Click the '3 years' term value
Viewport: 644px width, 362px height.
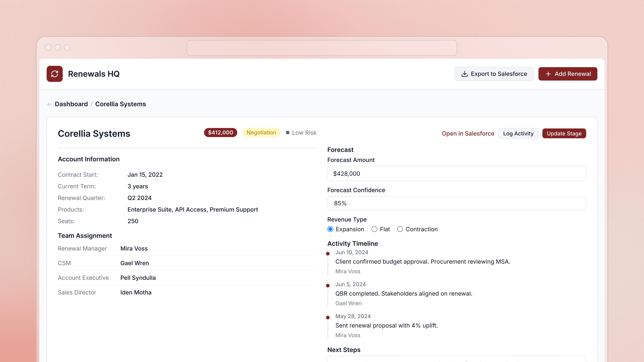pyautogui.click(x=138, y=186)
